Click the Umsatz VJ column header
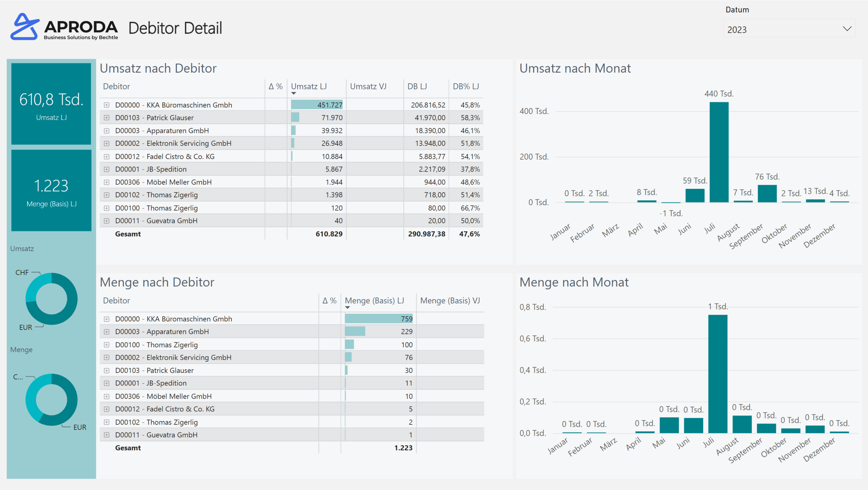The image size is (868, 490). pos(367,86)
